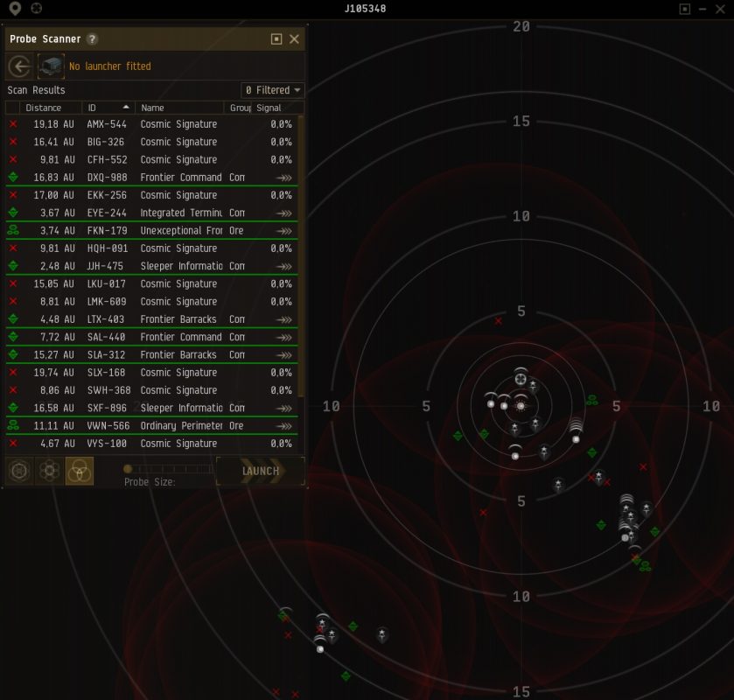Click the probe launcher icon
The image size is (734, 700).
coord(51,66)
